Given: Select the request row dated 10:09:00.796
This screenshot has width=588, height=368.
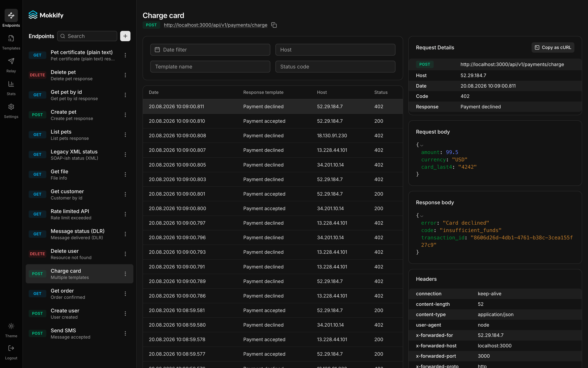Looking at the screenshot, I should (273, 238).
